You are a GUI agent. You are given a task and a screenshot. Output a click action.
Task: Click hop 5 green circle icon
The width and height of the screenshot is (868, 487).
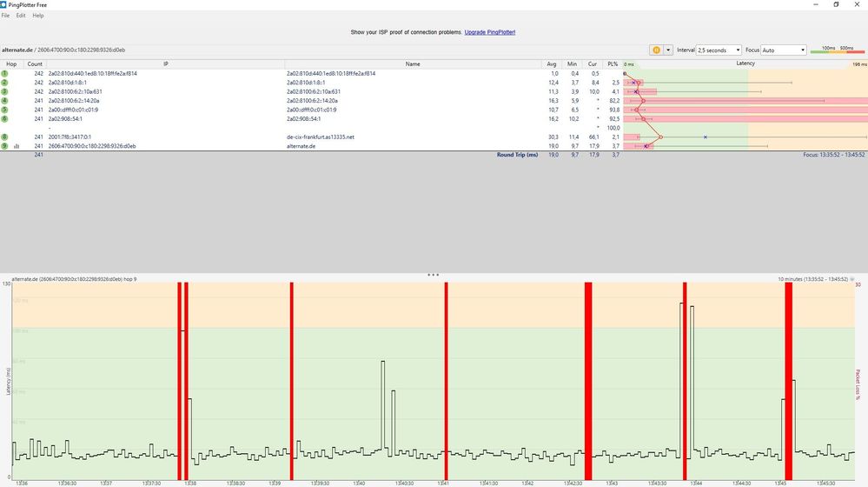pos(4,110)
